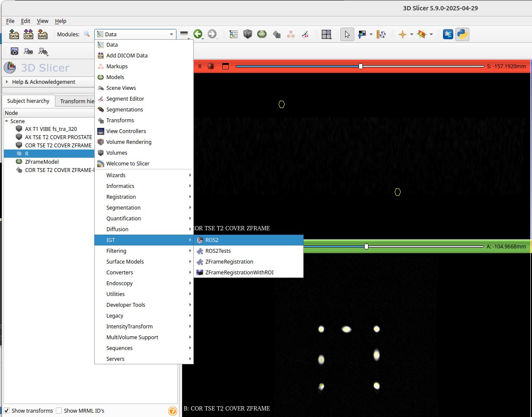Click the red slice offset slider handle
Screen dimensions: 532x417
[361, 66]
